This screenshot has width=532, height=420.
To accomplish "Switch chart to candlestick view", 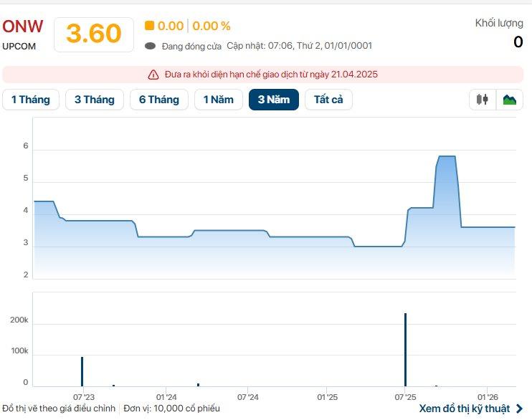I will (x=483, y=100).
